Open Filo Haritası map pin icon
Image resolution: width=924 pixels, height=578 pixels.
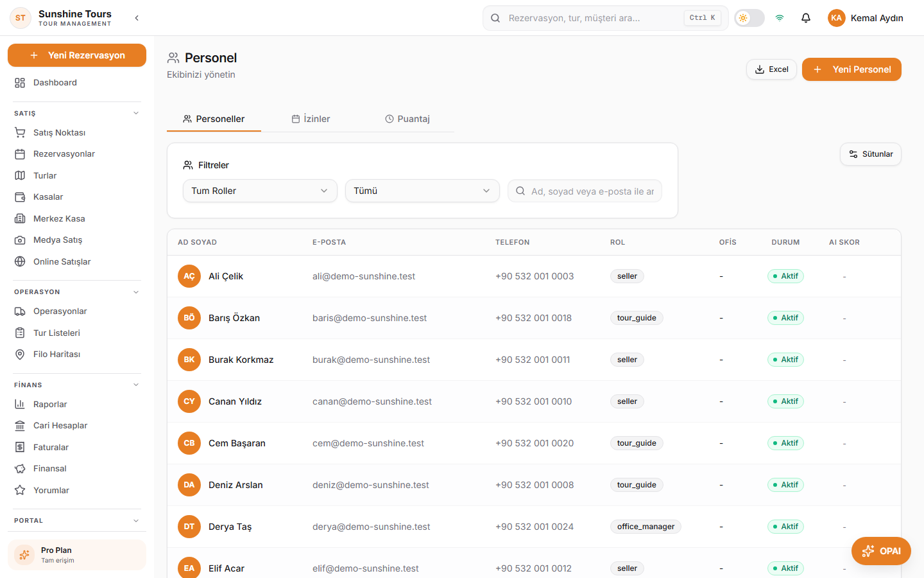[20, 355]
